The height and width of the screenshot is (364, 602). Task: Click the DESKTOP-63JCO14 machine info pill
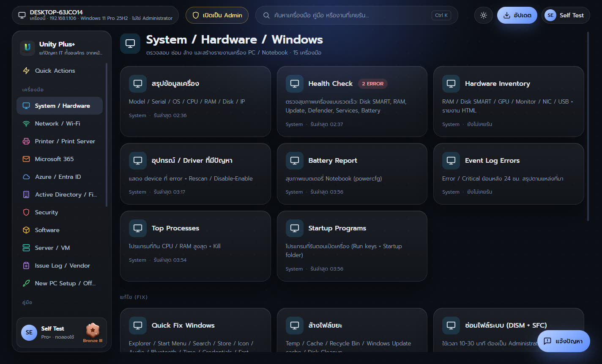pyautogui.click(x=95, y=15)
